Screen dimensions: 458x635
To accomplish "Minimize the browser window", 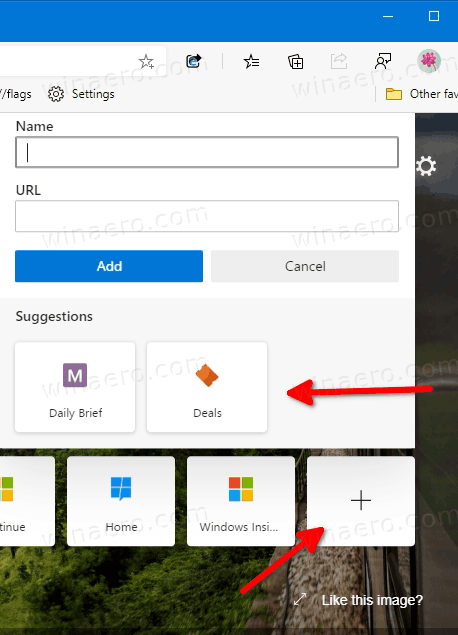I will click(388, 16).
